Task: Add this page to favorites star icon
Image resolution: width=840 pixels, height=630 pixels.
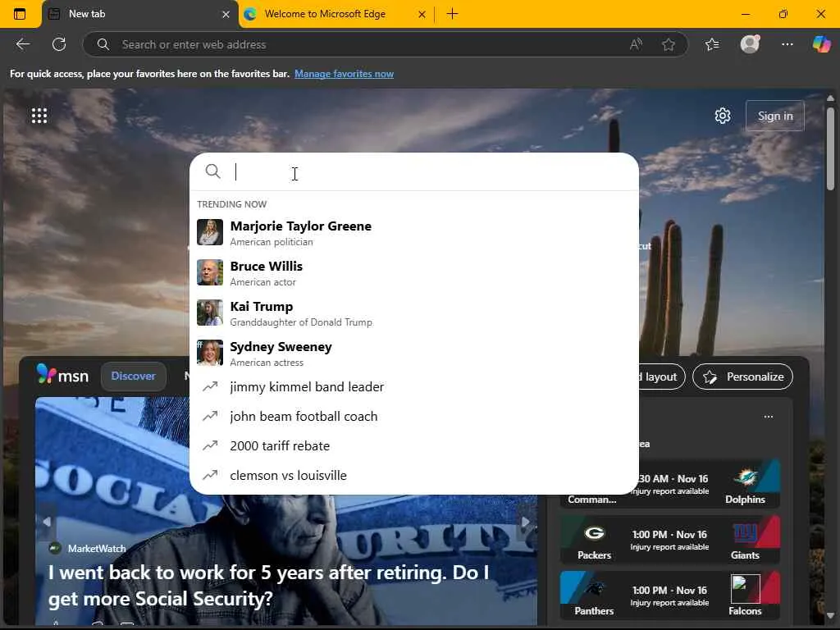Action: 668,44
